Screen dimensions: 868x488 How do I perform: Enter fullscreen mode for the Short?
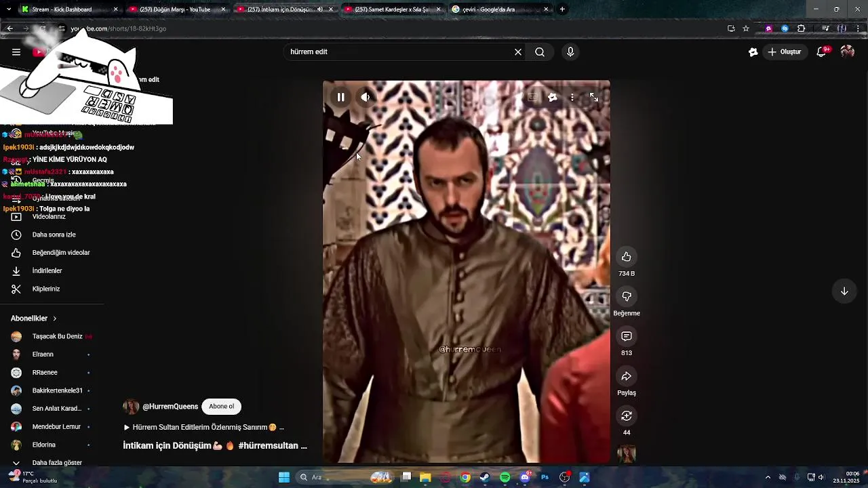(594, 97)
